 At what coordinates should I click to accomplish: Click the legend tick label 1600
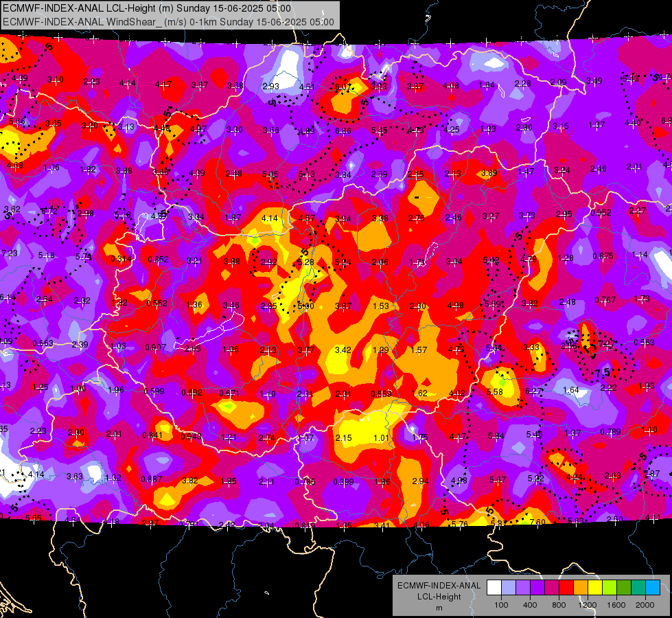(616, 605)
